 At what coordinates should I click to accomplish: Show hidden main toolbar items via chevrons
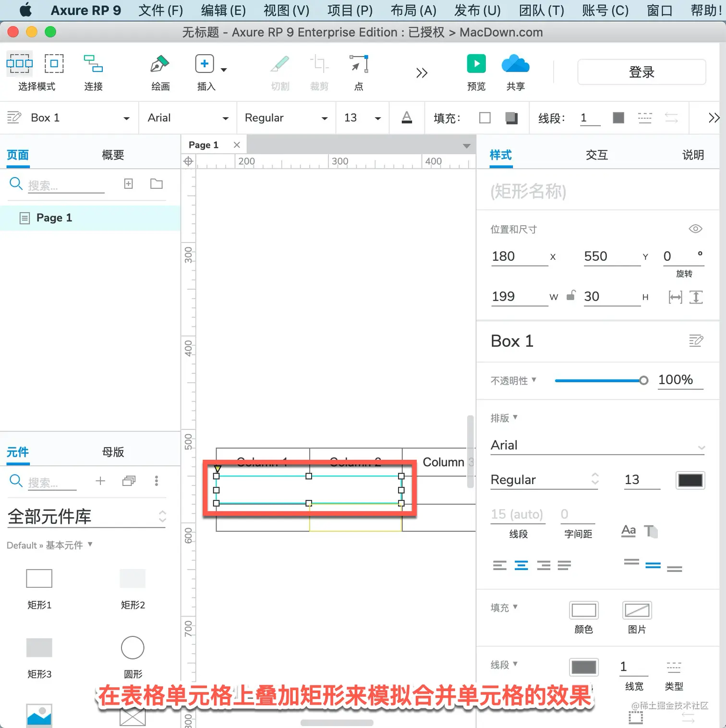[x=422, y=73]
